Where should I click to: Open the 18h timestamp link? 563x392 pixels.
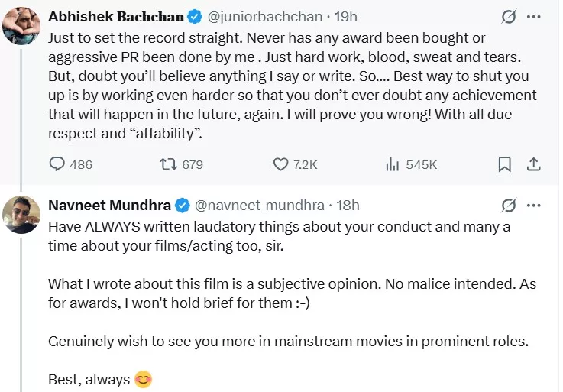tap(346, 206)
